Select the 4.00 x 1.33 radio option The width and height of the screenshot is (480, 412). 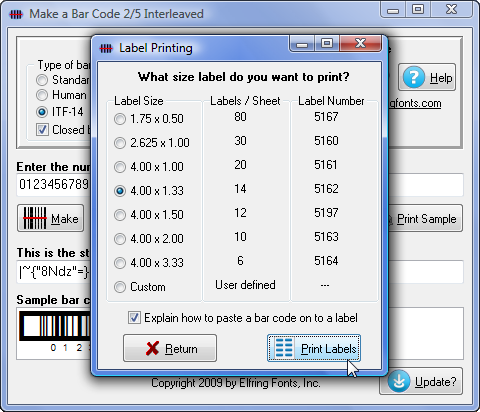coord(149,191)
